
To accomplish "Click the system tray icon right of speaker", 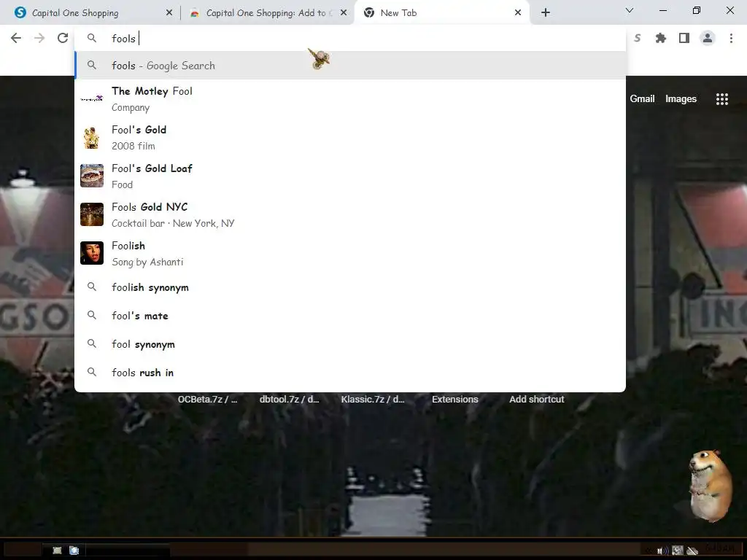I will (678, 551).
